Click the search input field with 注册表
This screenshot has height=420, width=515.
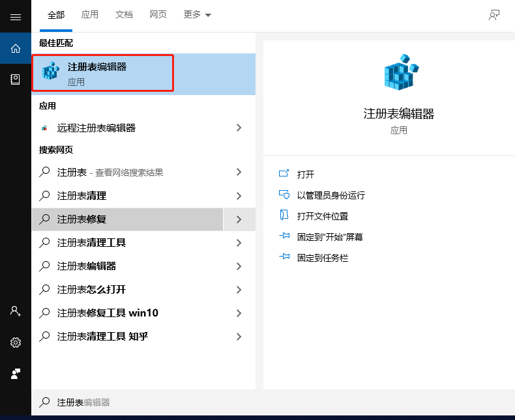point(273,402)
